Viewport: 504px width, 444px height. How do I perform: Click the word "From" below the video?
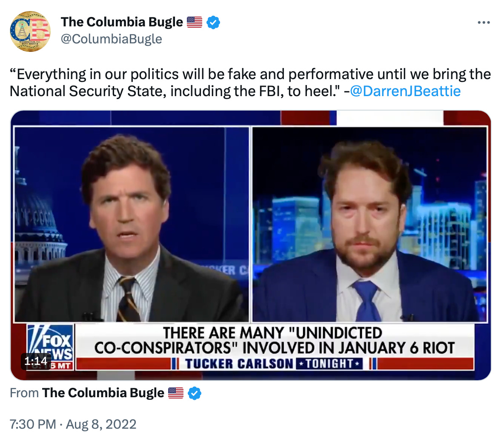tap(24, 393)
